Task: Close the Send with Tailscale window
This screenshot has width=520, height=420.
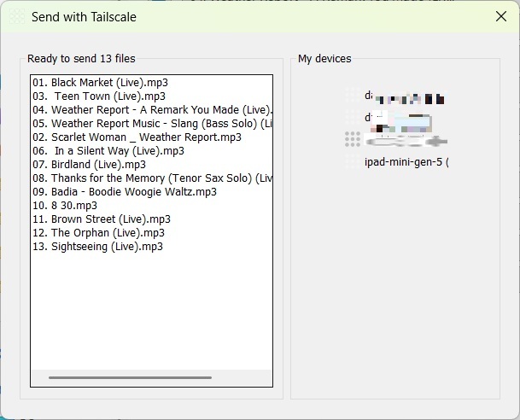Action: 501,17
